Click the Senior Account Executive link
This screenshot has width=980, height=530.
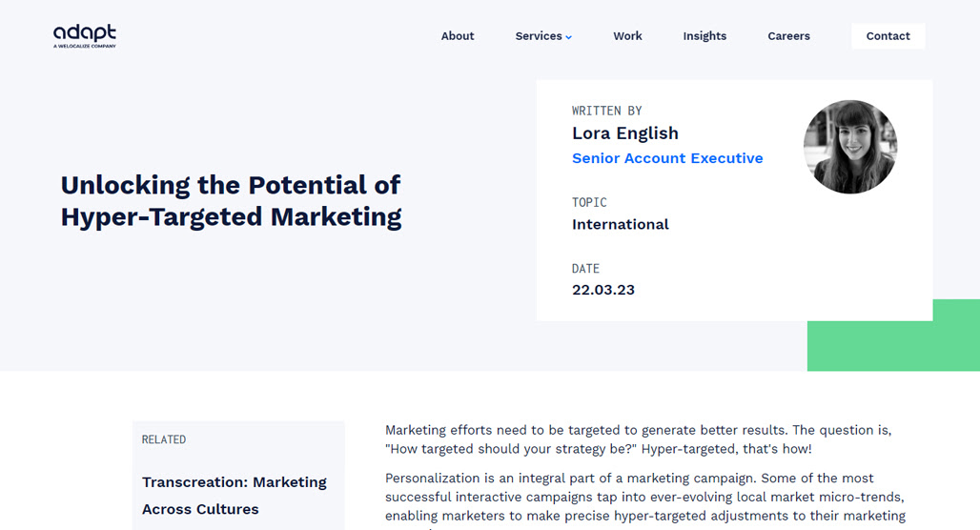pos(667,158)
